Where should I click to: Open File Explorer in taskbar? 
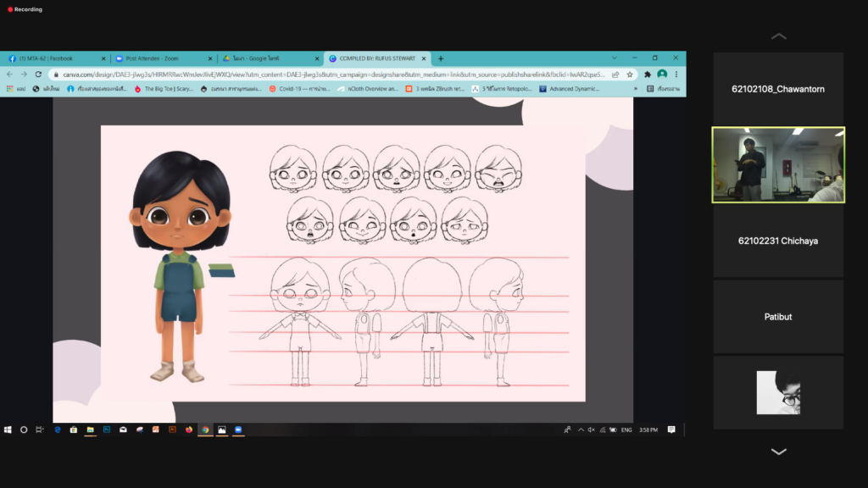tap(90, 430)
